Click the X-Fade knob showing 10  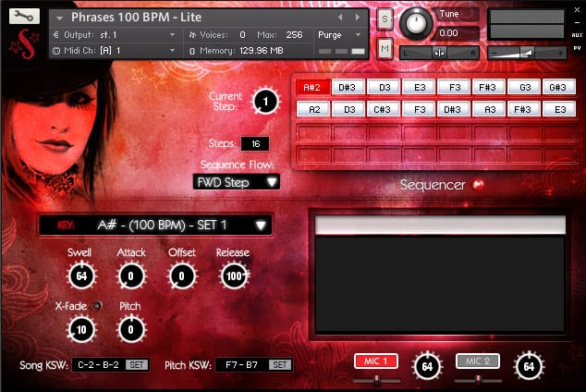pyautogui.click(x=81, y=329)
